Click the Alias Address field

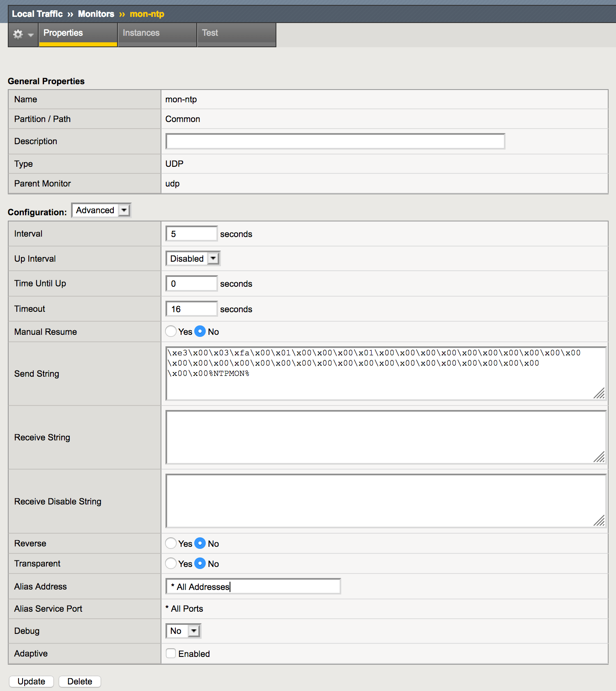click(253, 587)
